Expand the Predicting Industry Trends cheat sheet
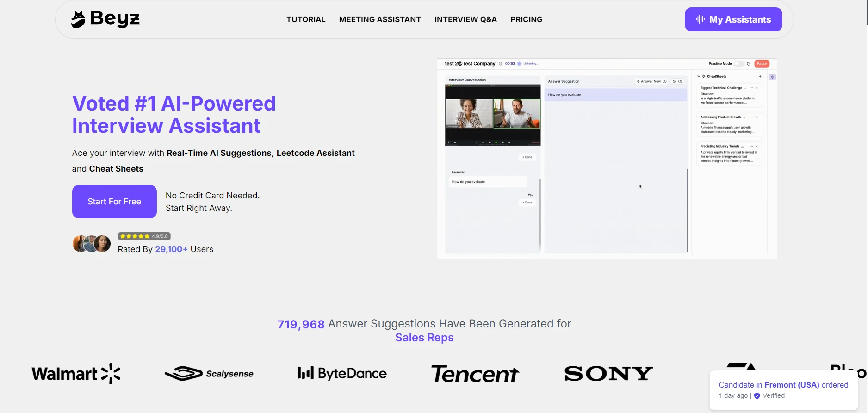The image size is (868, 413). 756,146
